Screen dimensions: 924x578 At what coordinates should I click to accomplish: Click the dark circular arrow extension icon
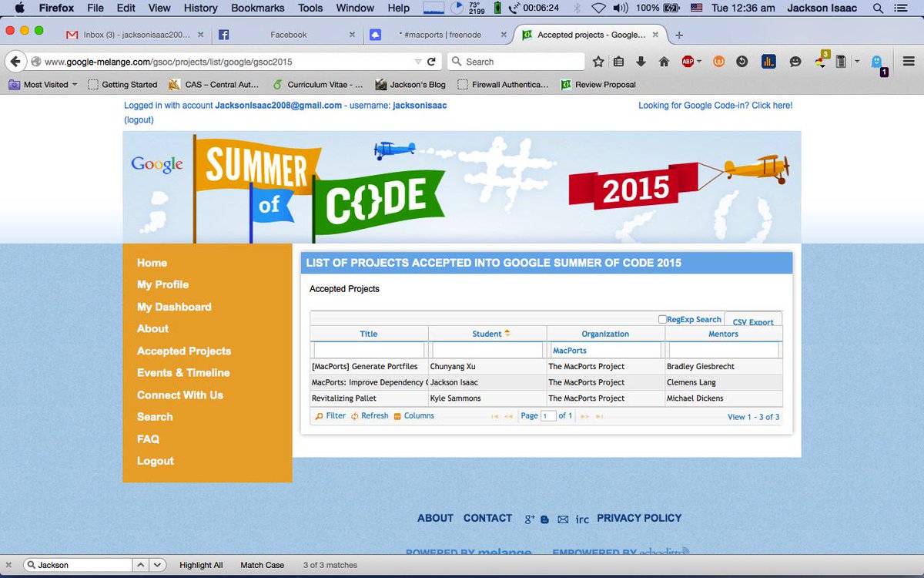pyautogui.click(x=742, y=62)
